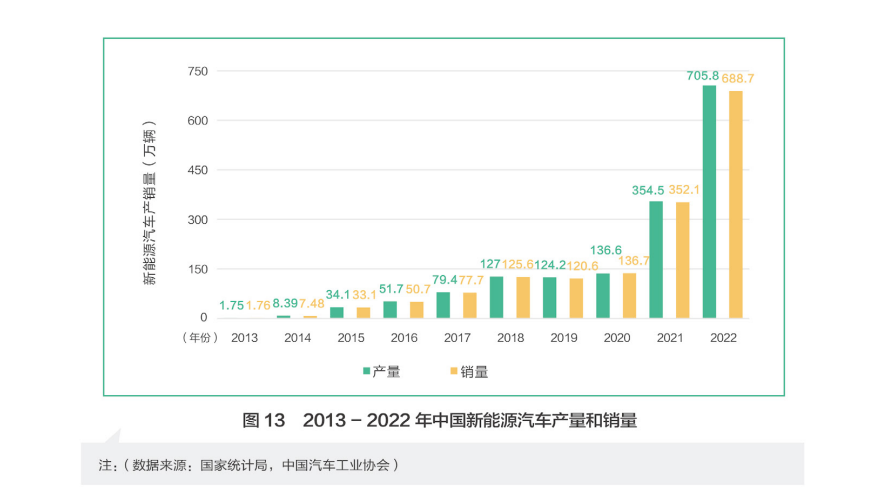
Task: Click the green 产量 legend swatch
Action: tap(366, 371)
